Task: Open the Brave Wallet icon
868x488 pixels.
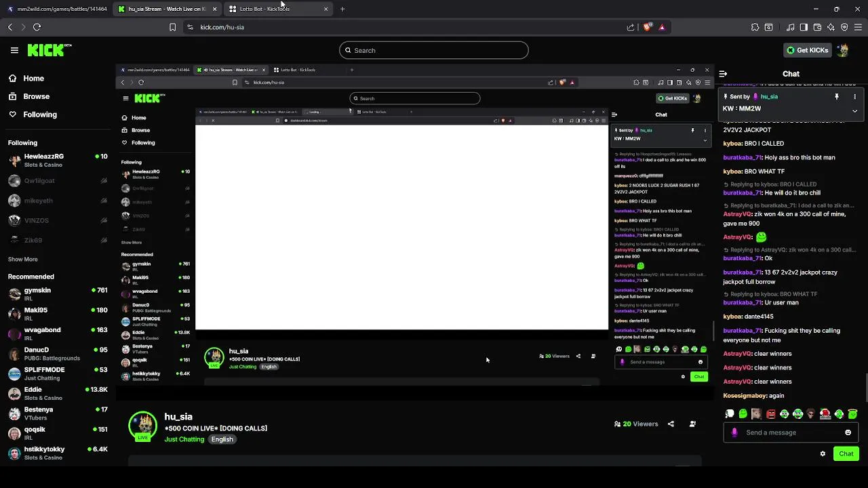Action: pyautogui.click(x=817, y=27)
